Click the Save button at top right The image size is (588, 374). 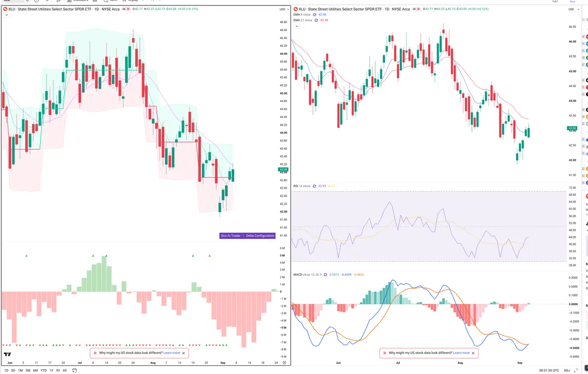click(572, 1)
